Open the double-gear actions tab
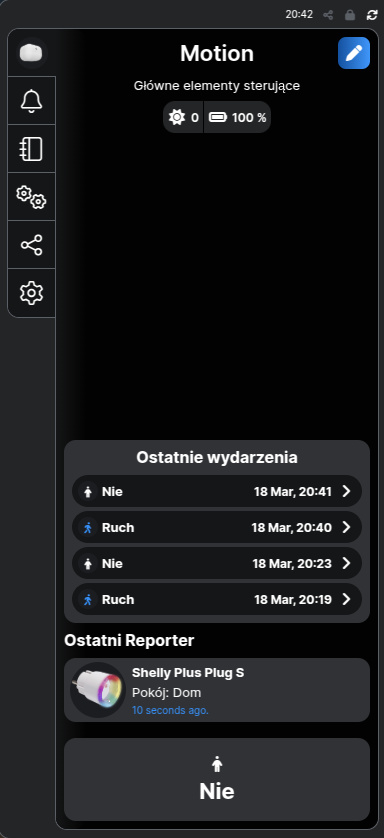Image resolution: width=384 pixels, height=838 pixels. point(32,197)
